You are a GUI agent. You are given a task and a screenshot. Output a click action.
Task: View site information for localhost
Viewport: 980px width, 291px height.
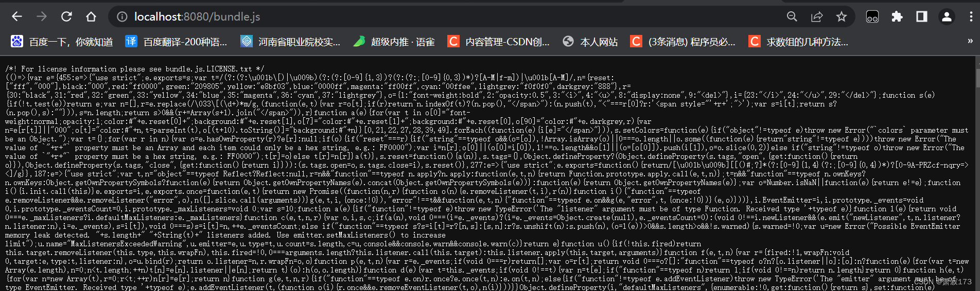coord(122,16)
